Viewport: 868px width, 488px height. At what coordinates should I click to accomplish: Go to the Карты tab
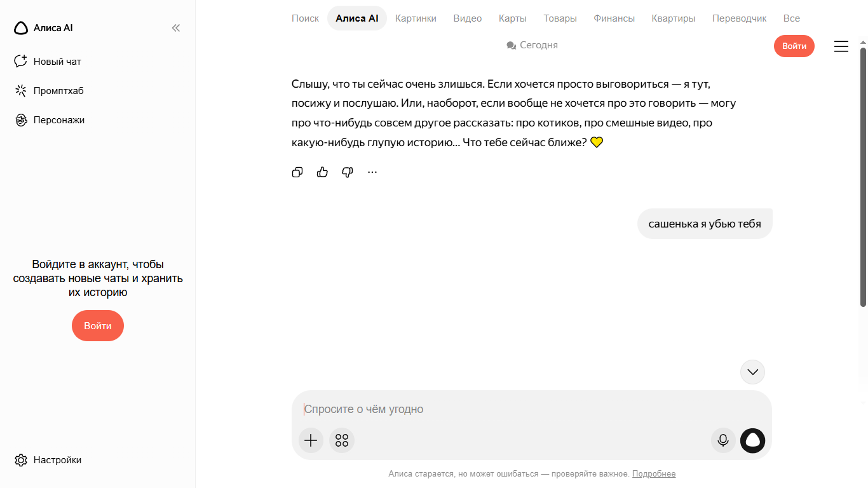click(x=513, y=18)
